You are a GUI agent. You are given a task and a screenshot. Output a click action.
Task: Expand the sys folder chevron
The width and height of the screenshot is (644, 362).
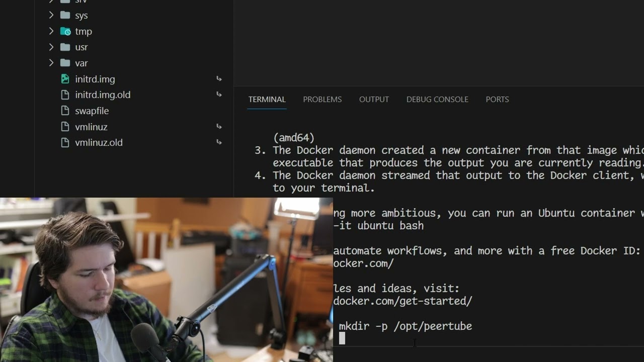(51, 15)
